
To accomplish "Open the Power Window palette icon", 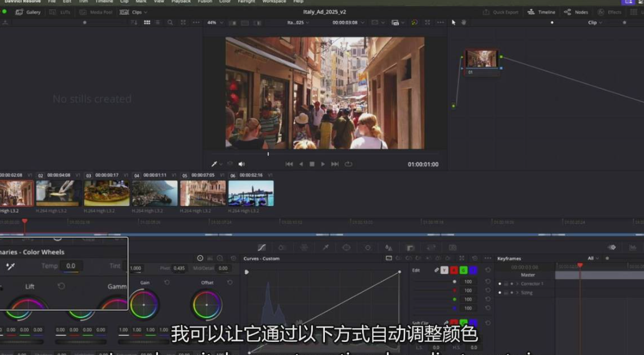I will pos(346,247).
